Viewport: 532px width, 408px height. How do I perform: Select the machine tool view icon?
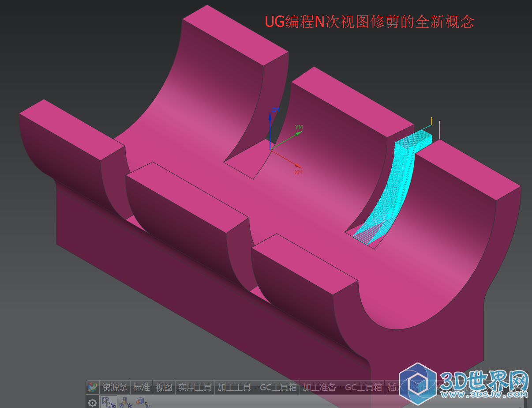(126, 402)
